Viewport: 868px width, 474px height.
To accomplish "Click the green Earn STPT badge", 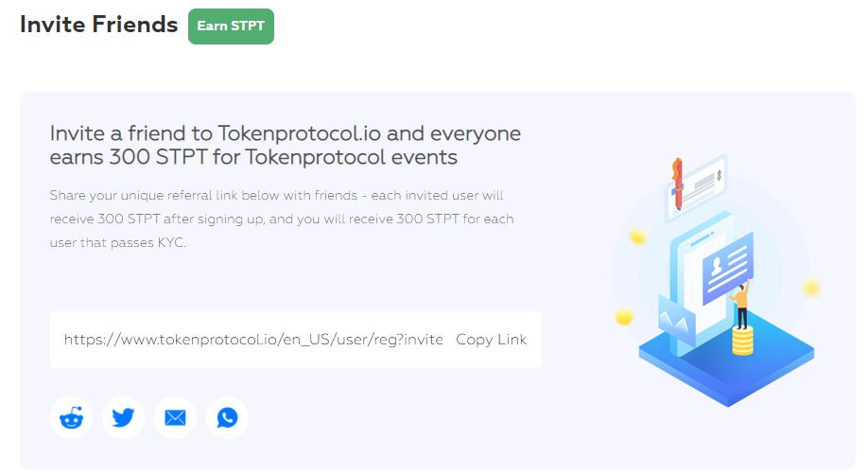I will pos(231,26).
